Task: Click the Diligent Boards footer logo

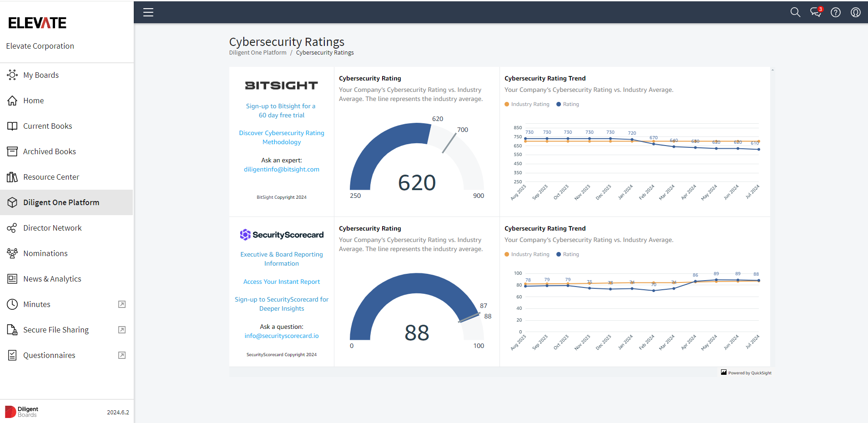Action: pos(21,412)
